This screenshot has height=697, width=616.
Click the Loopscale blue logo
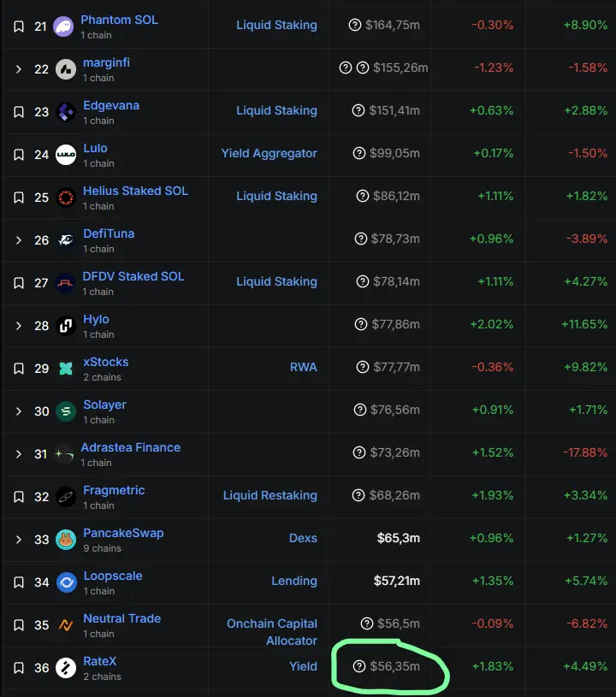(x=67, y=582)
